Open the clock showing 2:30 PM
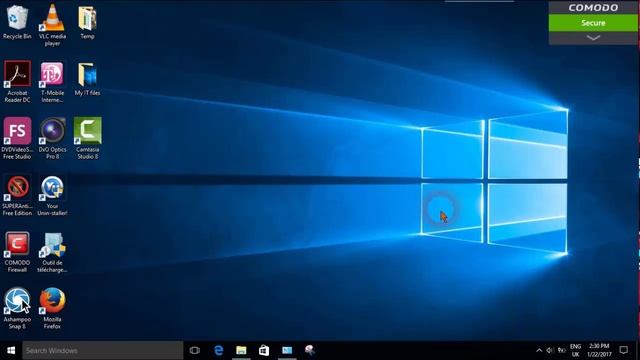 (599, 350)
